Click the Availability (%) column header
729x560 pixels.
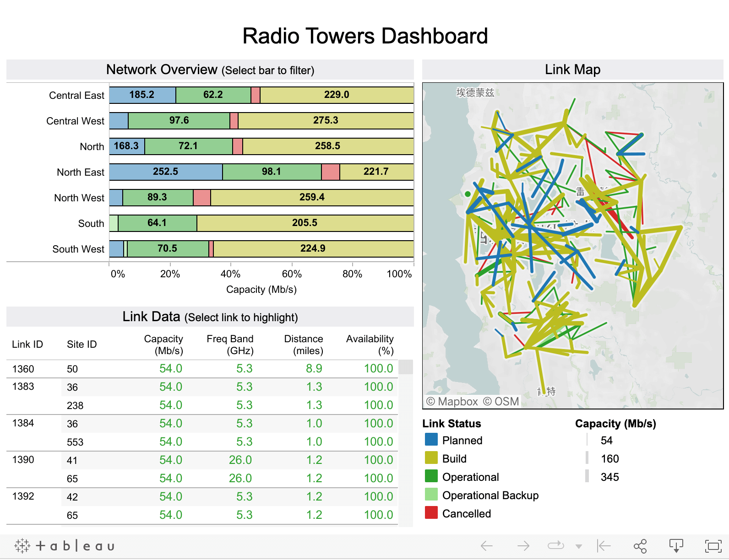(x=370, y=345)
